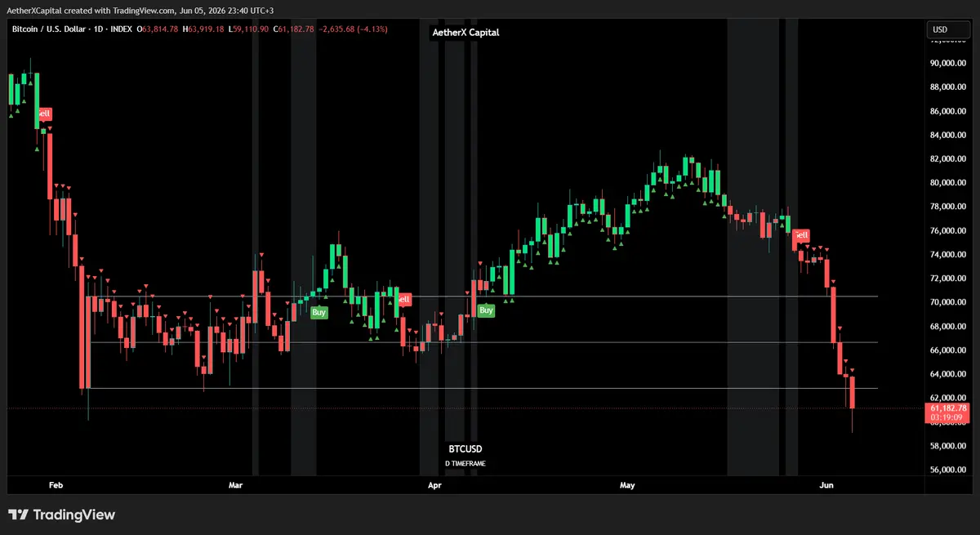This screenshot has height=535, width=980.
Task: Click the change value −2,635.68 (−4.13%)
Action: point(354,29)
